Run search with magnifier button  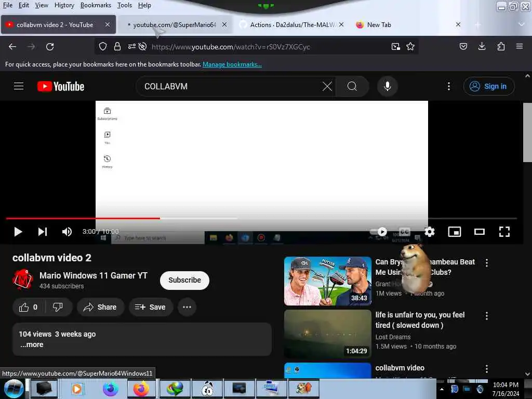pos(352,86)
